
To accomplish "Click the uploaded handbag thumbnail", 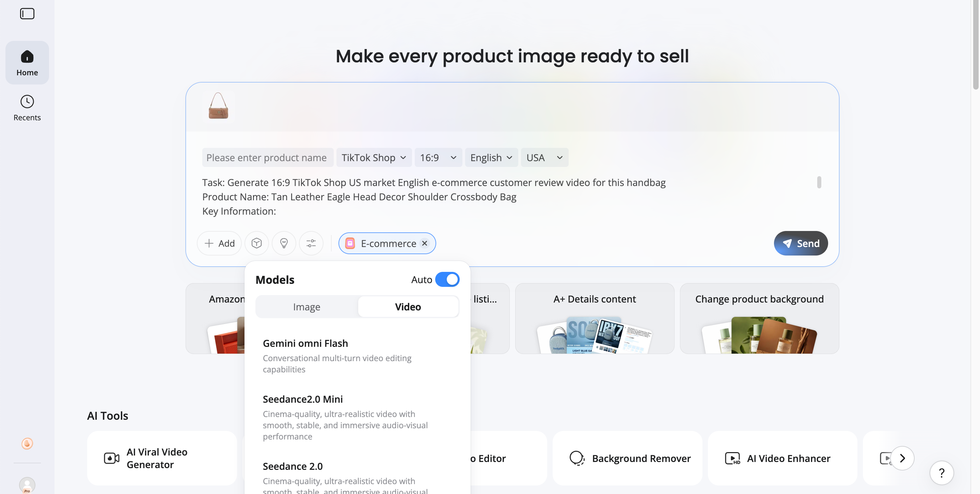I will (x=218, y=106).
